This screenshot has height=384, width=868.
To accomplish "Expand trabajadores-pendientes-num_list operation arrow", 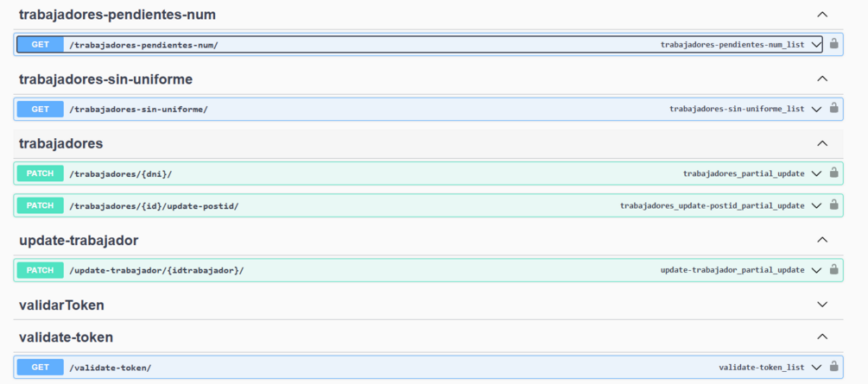I will click(816, 45).
